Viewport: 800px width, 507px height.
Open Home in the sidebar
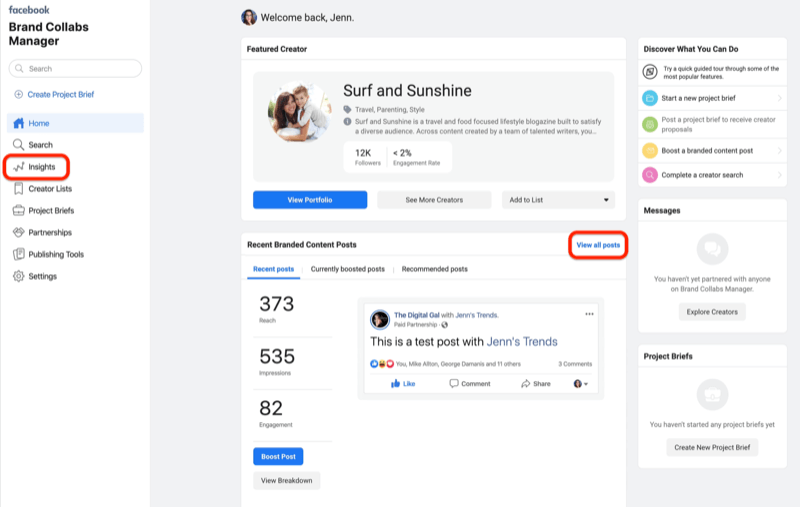pos(76,123)
